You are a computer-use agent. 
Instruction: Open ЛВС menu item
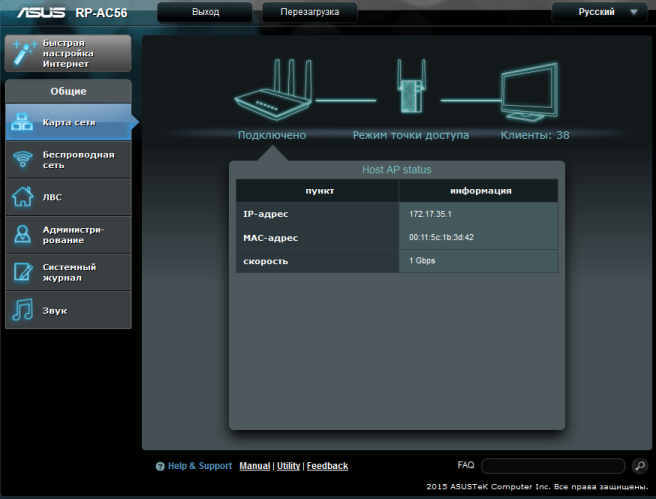point(69,197)
